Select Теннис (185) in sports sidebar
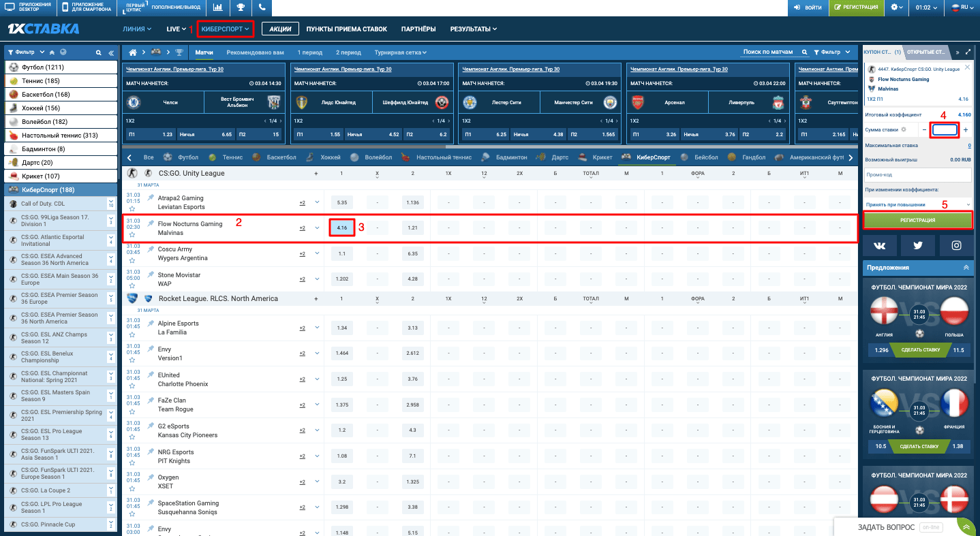 (61, 81)
